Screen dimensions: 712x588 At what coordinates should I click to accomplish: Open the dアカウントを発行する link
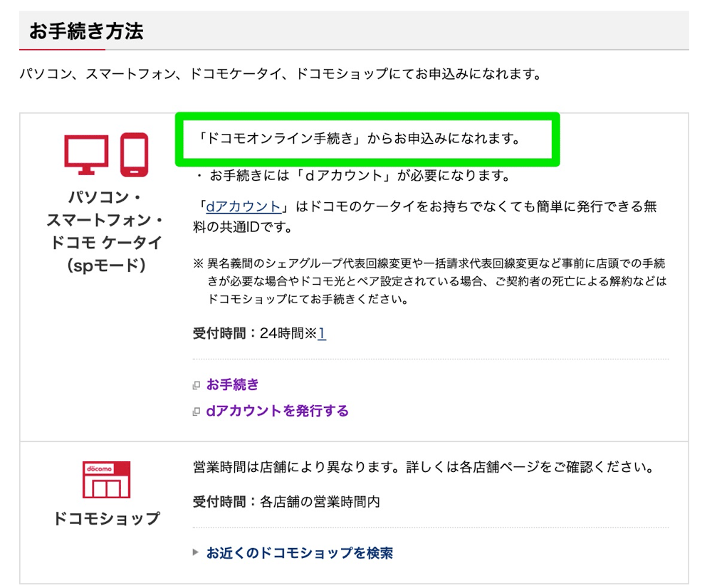point(278,411)
